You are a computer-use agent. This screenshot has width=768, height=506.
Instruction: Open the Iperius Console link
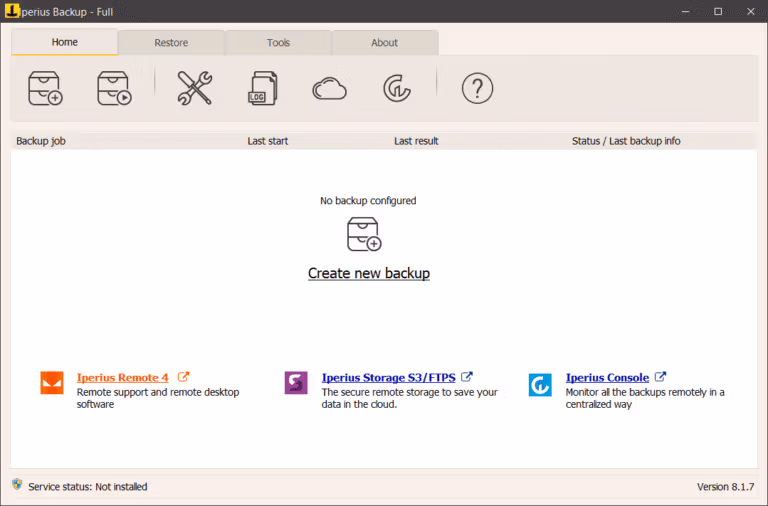[607, 378]
